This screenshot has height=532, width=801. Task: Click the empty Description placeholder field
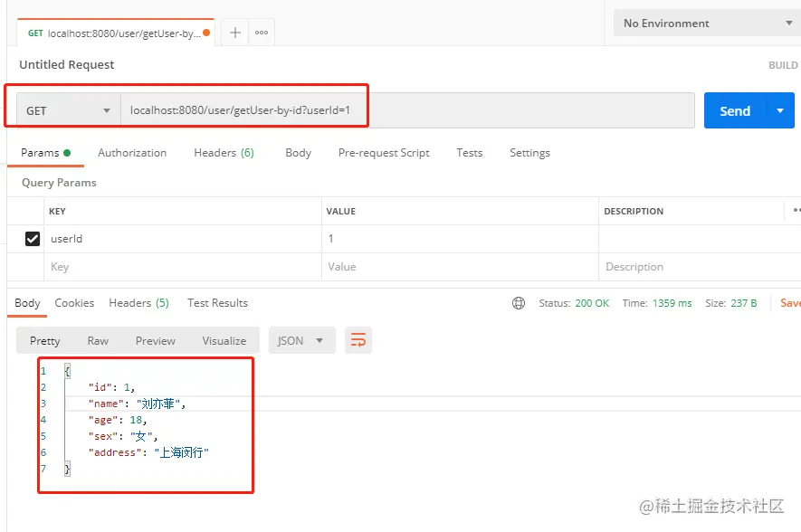[700, 267]
